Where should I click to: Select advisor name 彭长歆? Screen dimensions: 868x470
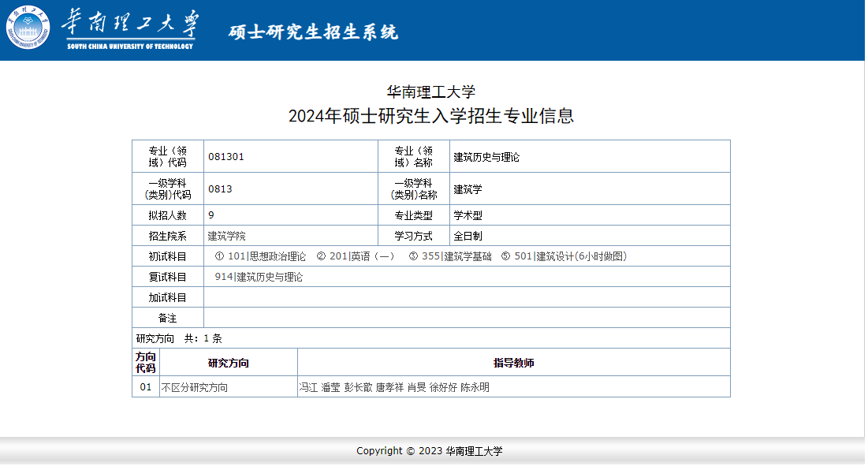tap(358, 387)
